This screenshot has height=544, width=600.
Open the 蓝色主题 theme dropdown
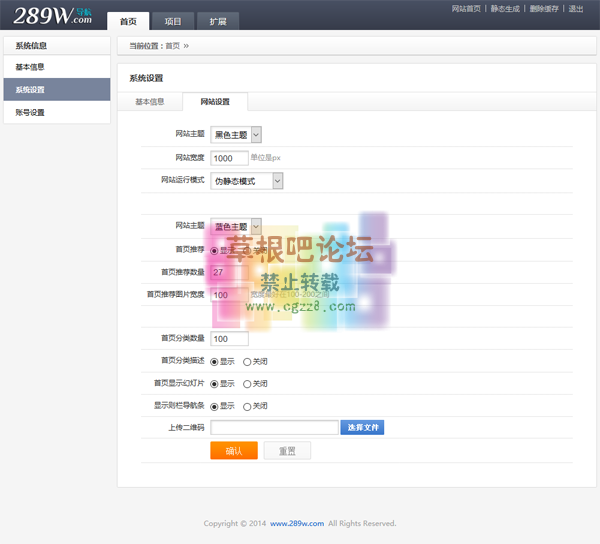(x=237, y=226)
